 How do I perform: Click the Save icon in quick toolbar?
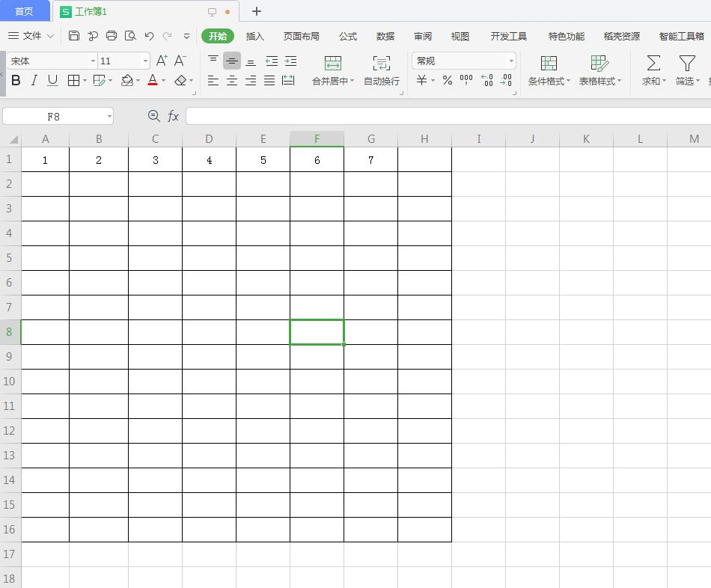[74, 36]
